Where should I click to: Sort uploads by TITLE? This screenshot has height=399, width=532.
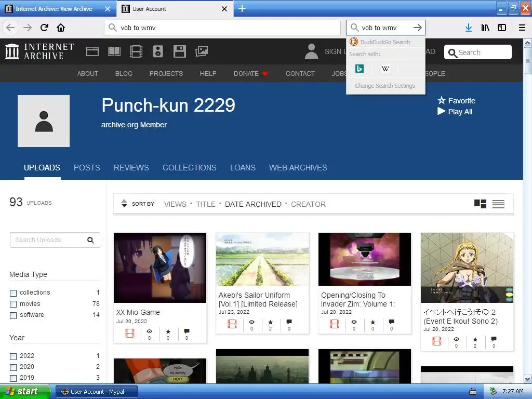coord(206,204)
